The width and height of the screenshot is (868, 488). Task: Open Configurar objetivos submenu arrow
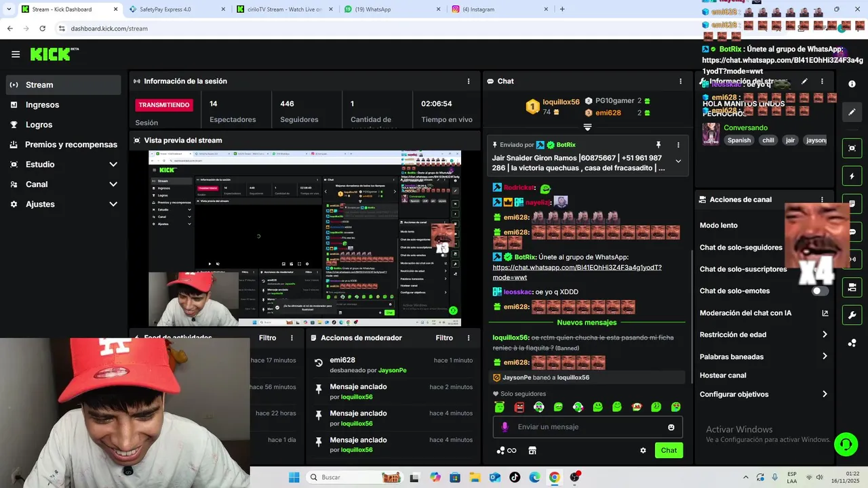tap(825, 394)
